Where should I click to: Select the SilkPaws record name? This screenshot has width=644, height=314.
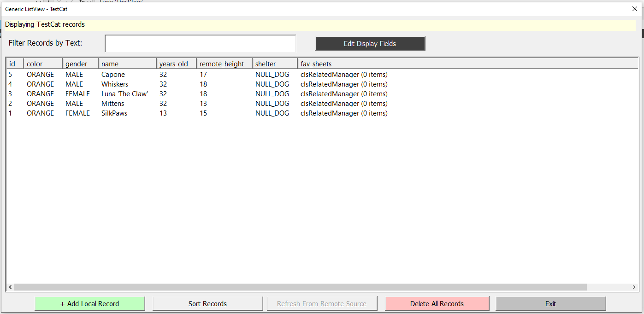(114, 113)
